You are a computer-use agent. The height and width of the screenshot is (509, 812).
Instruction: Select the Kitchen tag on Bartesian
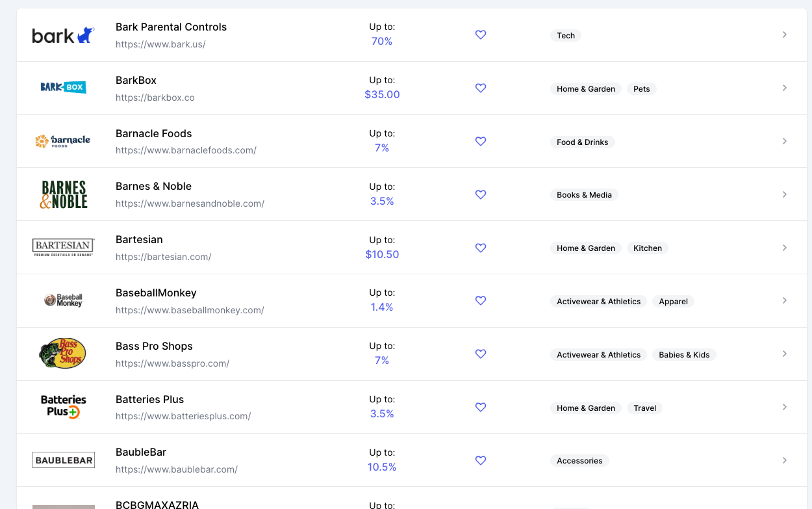647,248
